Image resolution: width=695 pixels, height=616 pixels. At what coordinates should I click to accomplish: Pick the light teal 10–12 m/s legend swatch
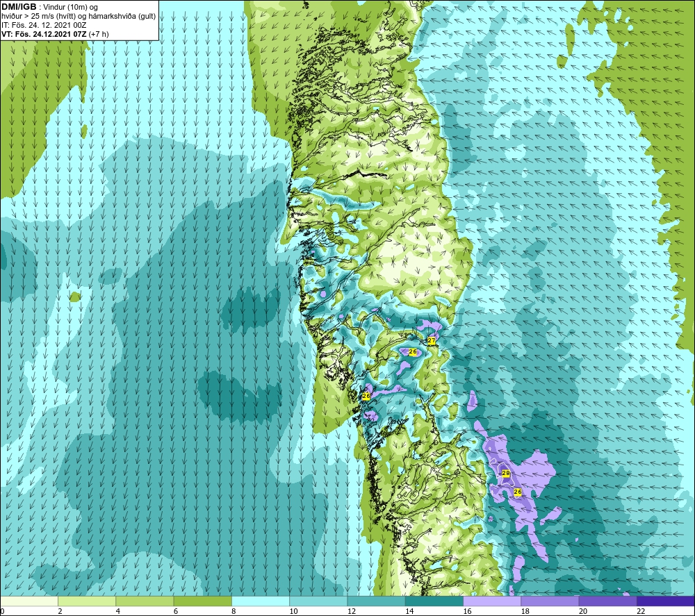318,601
